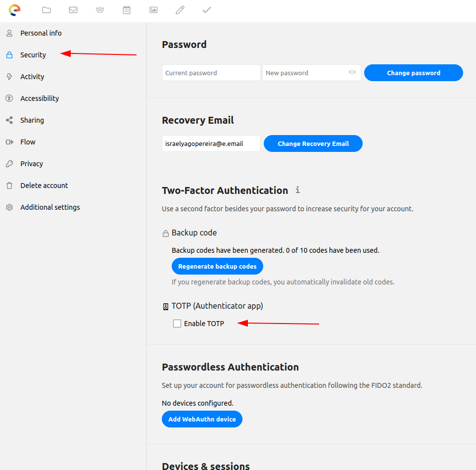
Task: Click the e logo home icon
Action: (15, 10)
